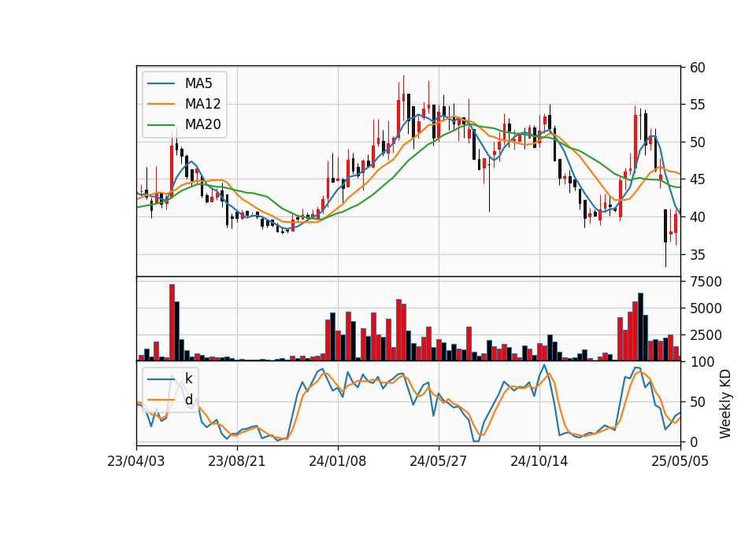Screen dimensions: 756x543
Task: Click the blue MA5 legend line sample
Action: [161, 84]
